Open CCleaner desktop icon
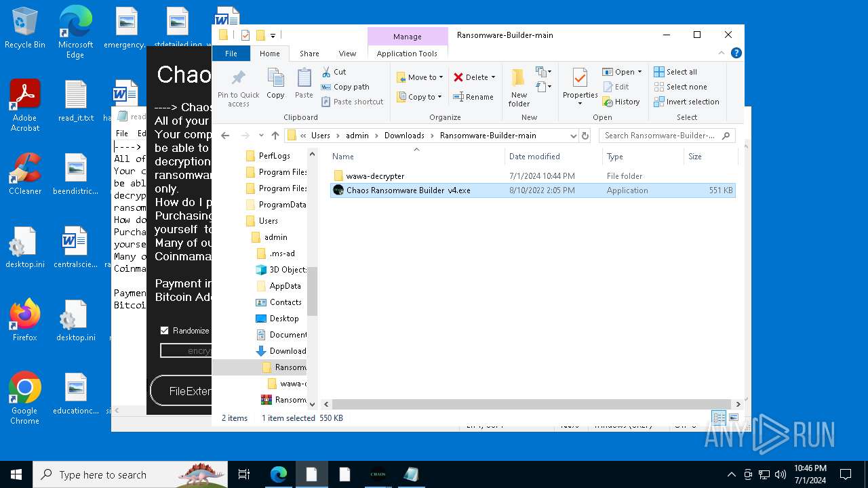 (25, 174)
